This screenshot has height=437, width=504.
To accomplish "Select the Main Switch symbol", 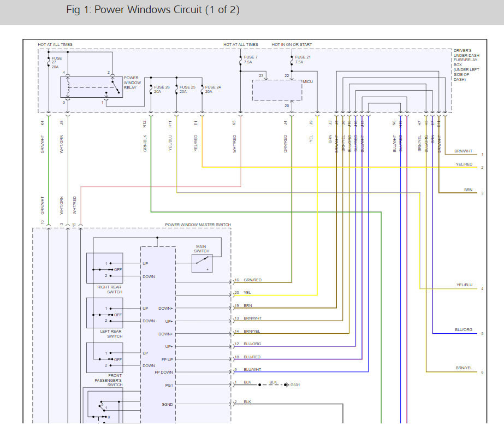I will point(202,263).
